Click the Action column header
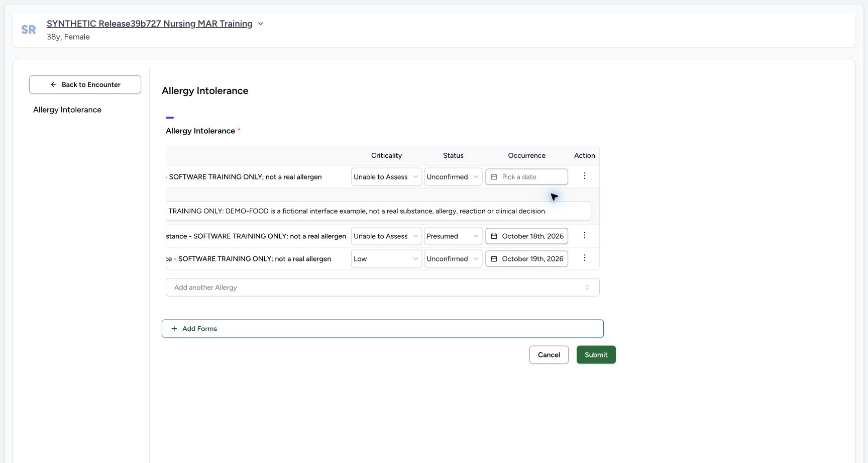 click(x=585, y=156)
